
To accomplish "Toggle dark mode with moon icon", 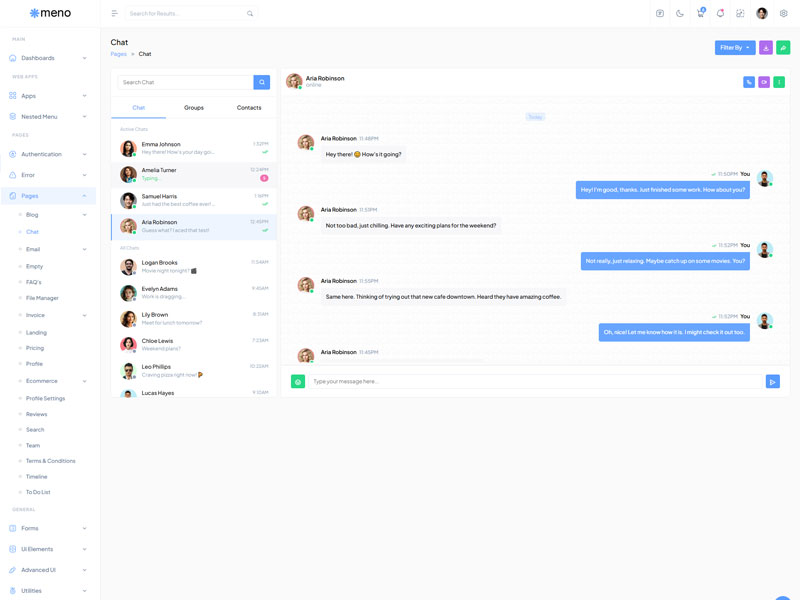I will [680, 14].
